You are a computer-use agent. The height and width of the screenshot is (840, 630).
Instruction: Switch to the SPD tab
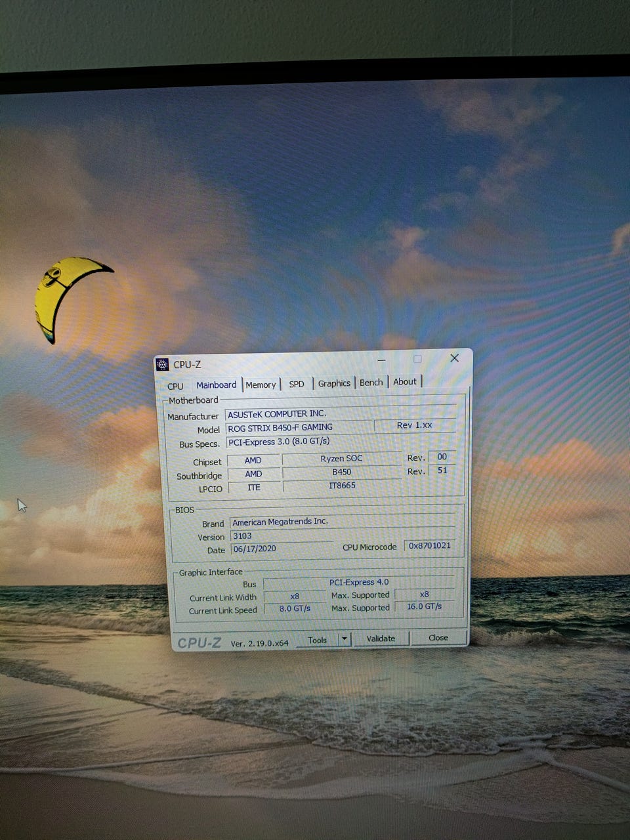(x=297, y=384)
